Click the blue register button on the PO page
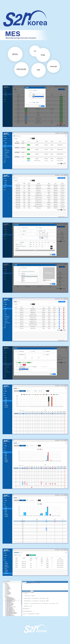The image size is (70, 644). click(61, 178)
